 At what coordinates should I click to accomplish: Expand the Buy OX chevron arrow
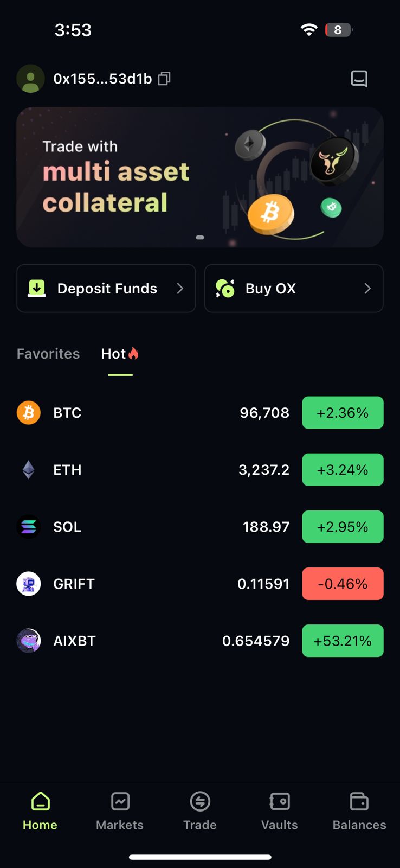click(x=367, y=289)
